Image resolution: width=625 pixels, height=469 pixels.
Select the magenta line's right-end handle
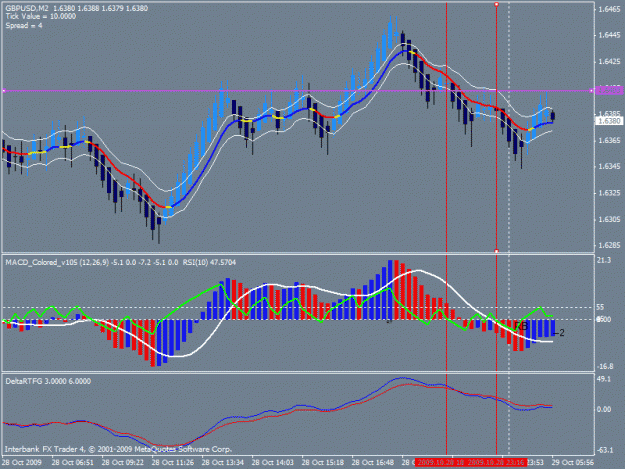click(x=591, y=91)
